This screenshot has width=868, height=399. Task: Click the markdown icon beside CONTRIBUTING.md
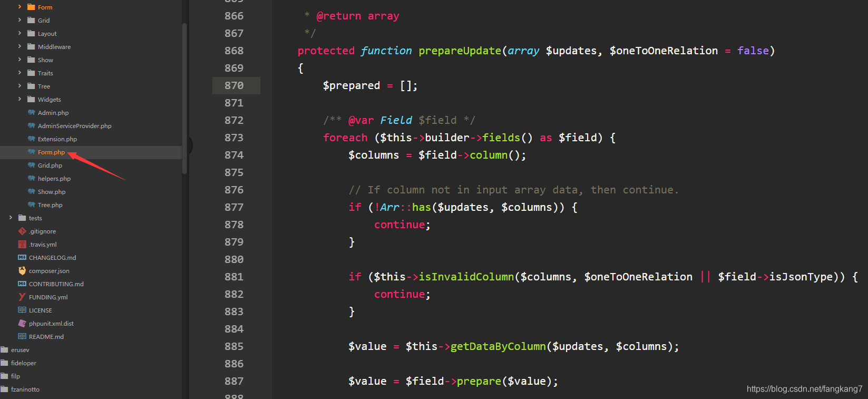(x=22, y=284)
